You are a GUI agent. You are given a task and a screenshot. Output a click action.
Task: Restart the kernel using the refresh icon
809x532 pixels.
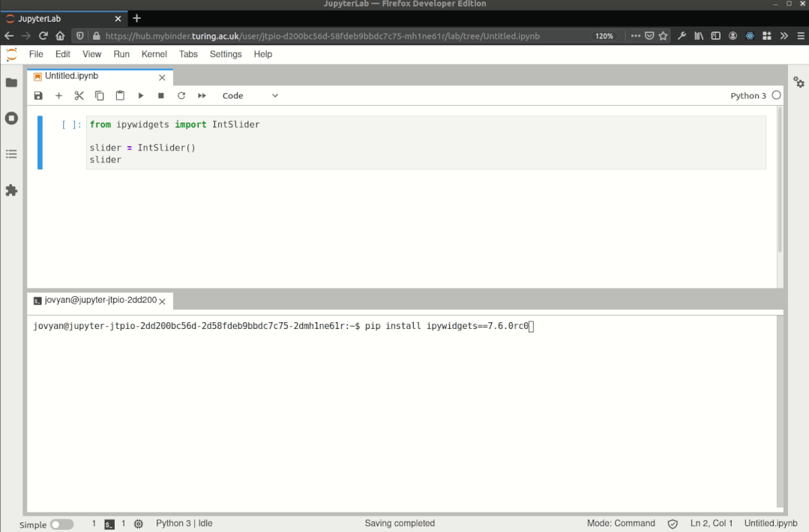181,96
